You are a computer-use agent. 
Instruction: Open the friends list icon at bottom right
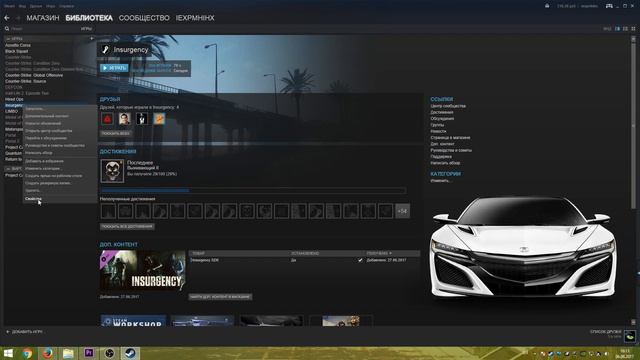pos(630,336)
